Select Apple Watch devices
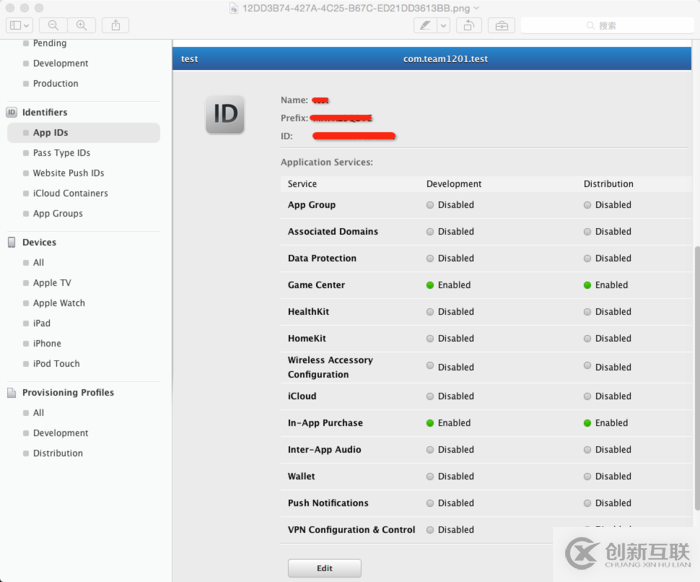 tap(59, 303)
